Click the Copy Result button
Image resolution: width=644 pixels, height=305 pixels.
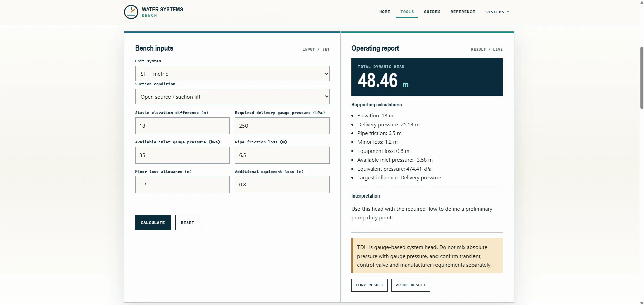coord(370,285)
